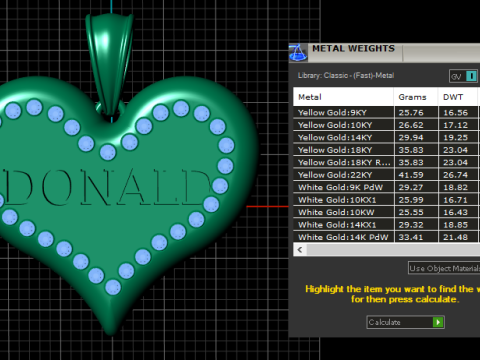Click the Calculate button

[x=405, y=322]
